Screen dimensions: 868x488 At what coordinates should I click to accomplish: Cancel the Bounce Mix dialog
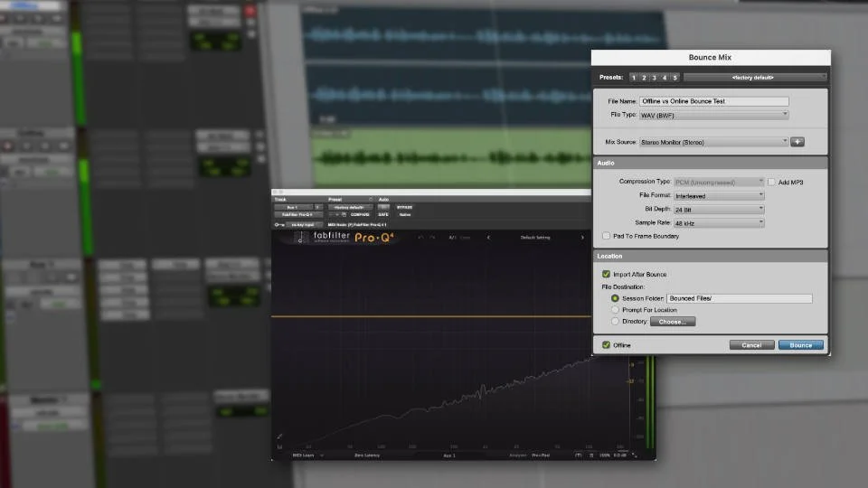click(751, 345)
